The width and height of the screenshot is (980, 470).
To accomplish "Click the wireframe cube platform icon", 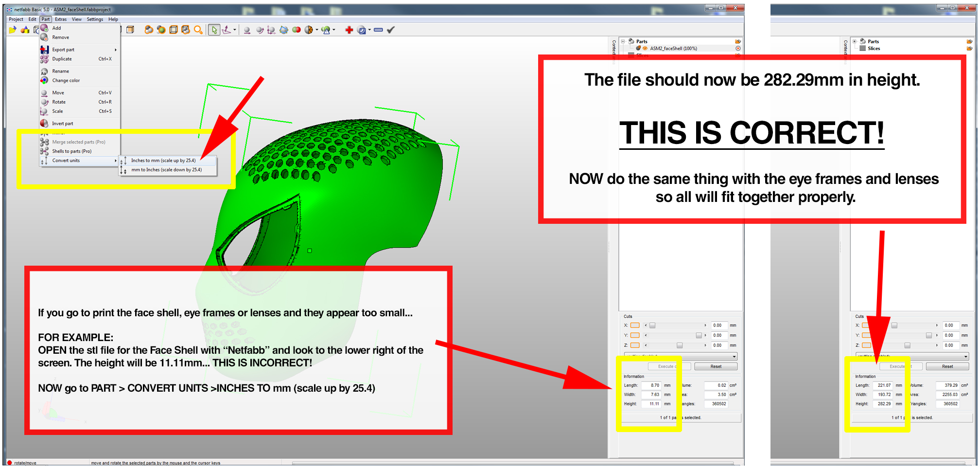I will (174, 30).
